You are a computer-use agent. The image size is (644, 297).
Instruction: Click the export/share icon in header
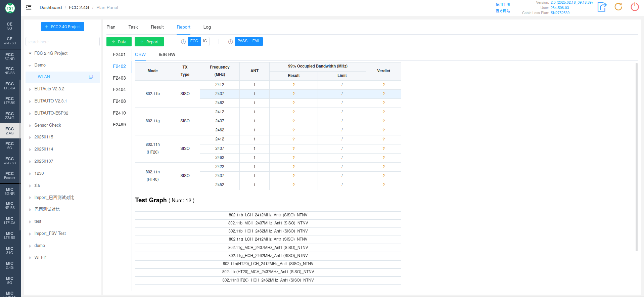click(x=602, y=7)
